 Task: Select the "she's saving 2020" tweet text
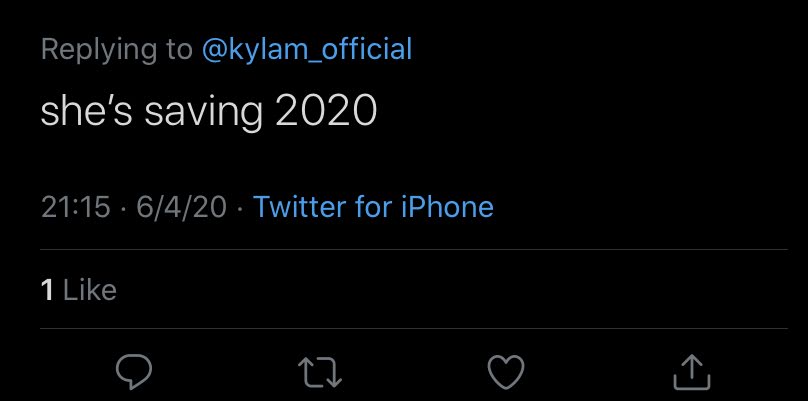point(208,113)
